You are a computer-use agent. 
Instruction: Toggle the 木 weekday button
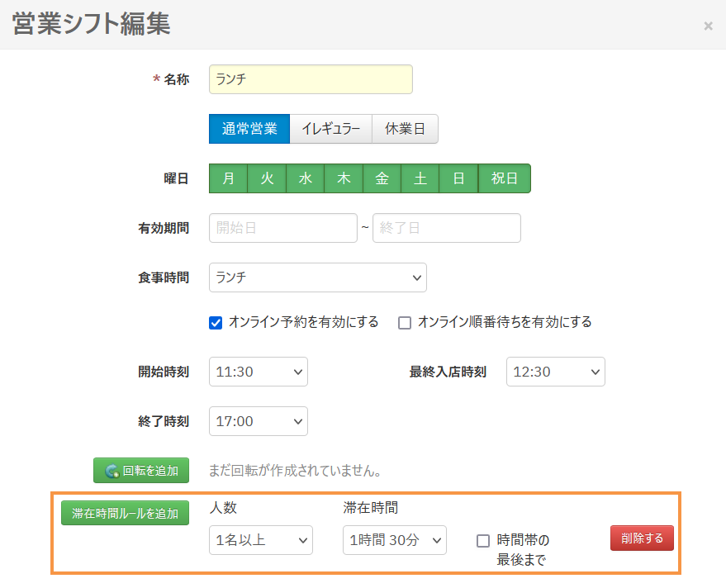pyautogui.click(x=344, y=178)
